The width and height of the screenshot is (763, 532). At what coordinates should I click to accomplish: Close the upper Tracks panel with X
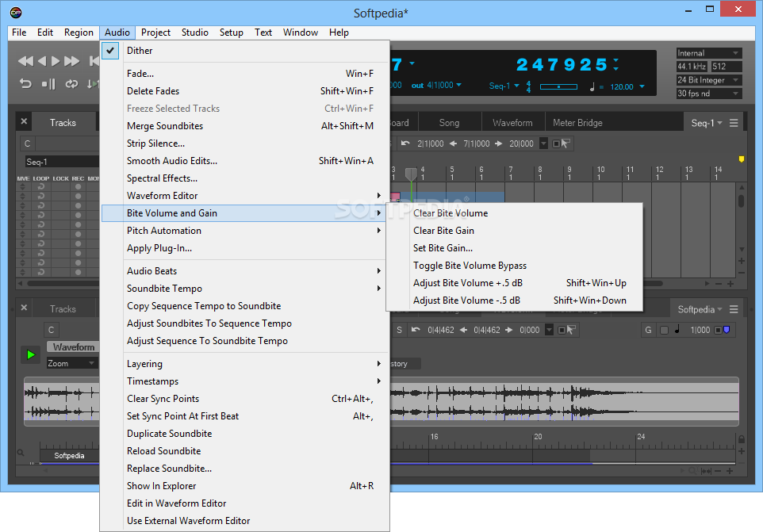(24, 121)
